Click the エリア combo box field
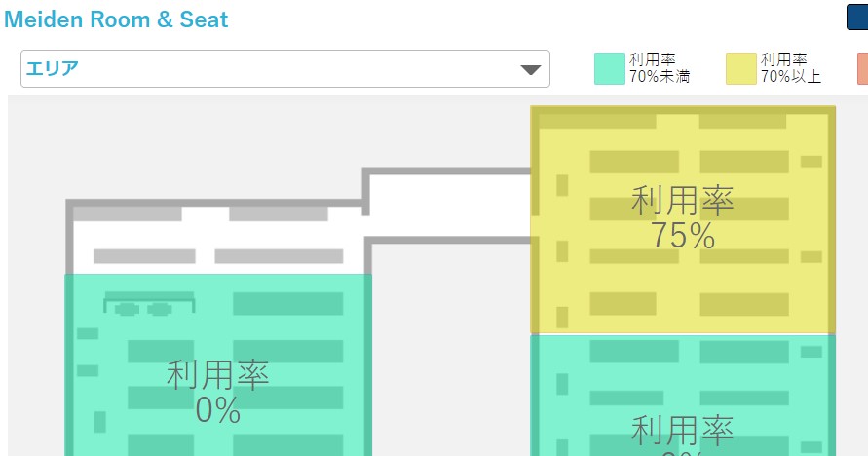This screenshot has height=456, width=868. [x=285, y=68]
